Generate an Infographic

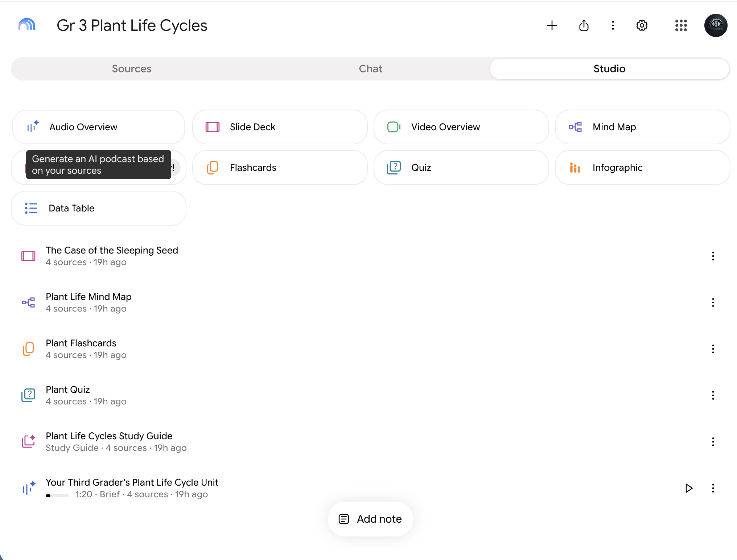click(642, 168)
